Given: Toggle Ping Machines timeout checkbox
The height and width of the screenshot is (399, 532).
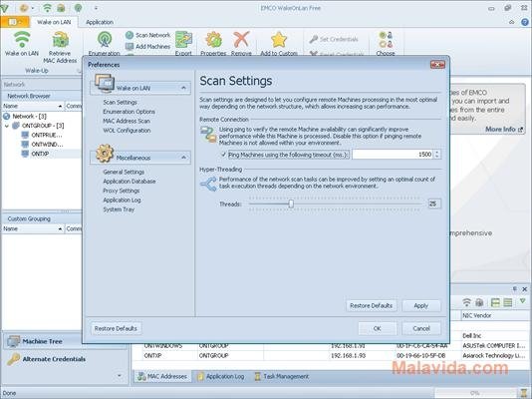Looking at the screenshot, I should tap(223, 155).
